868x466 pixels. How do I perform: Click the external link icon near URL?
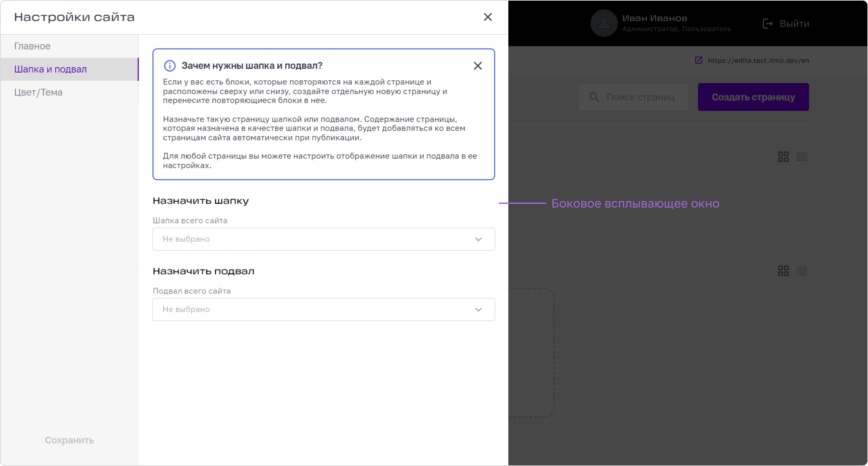click(699, 60)
